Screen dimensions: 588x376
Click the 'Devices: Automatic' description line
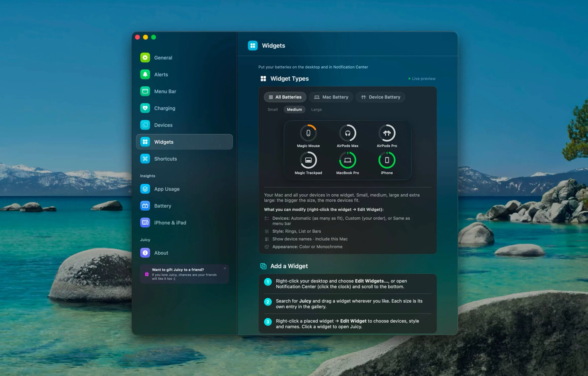341,221
